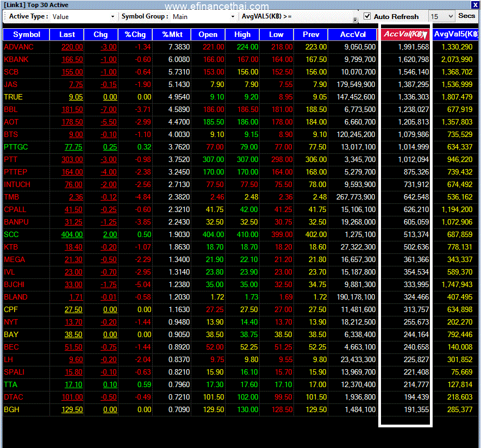Select the PTTEP symbol
Image resolution: width=481 pixels, height=448 pixels.
(15, 172)
